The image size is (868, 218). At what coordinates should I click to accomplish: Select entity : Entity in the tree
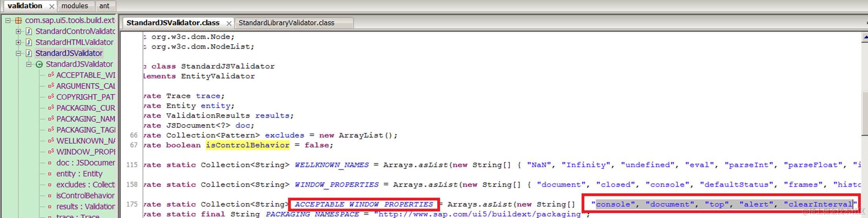click(79, 174)
